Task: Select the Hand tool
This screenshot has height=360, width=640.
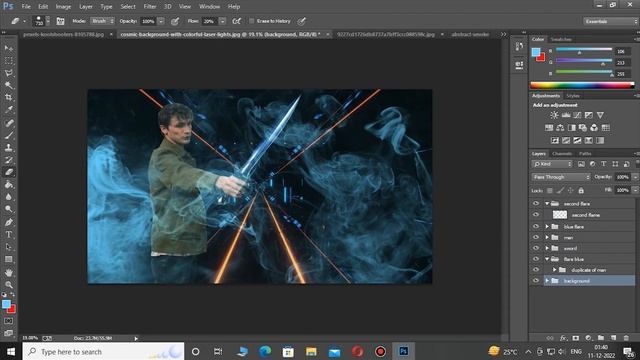Action: [x=9, y=272]
